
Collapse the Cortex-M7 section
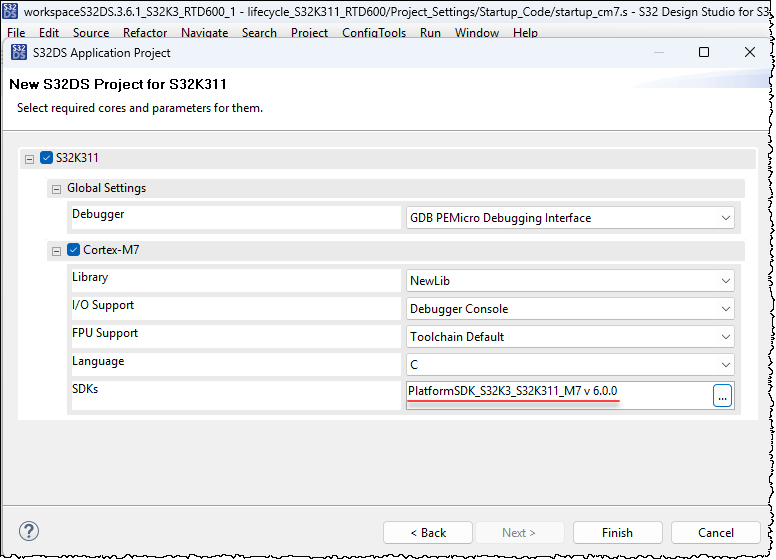point(56,251)
